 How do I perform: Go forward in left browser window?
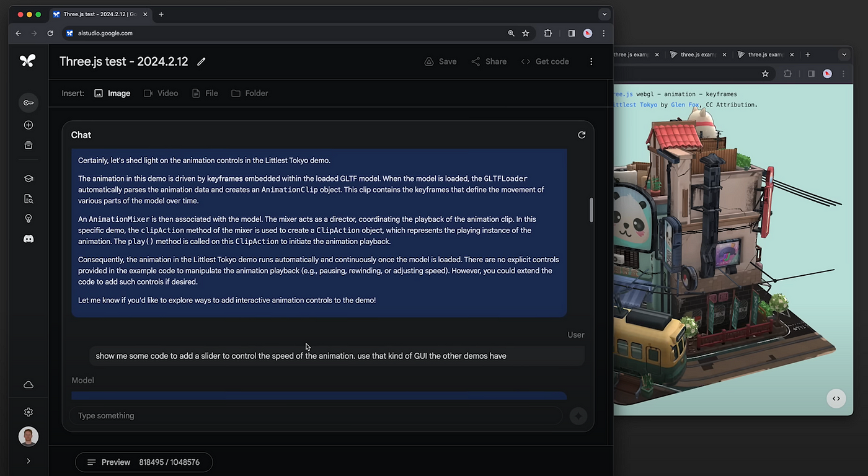click(34, 33)
